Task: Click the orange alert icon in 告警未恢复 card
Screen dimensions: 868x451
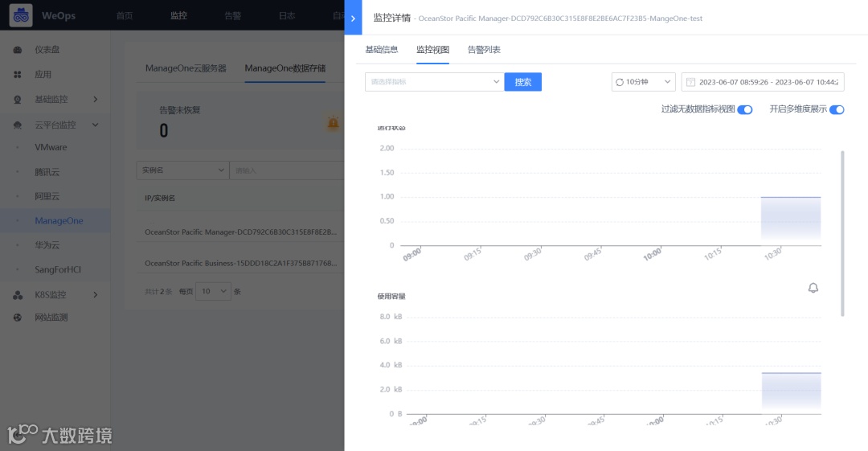Action: [x=333, y=122]
